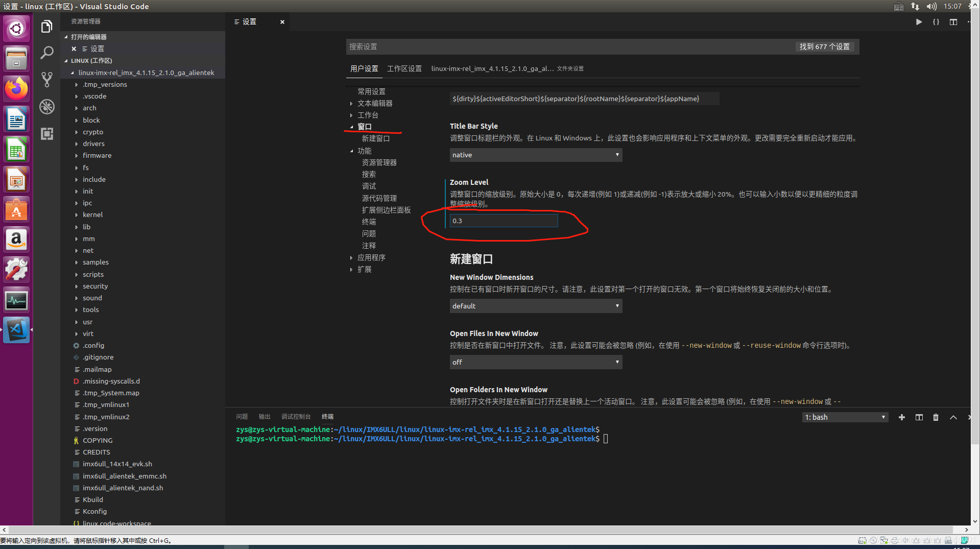Open the Open Files In New Window dropdown

click(536, 362)
